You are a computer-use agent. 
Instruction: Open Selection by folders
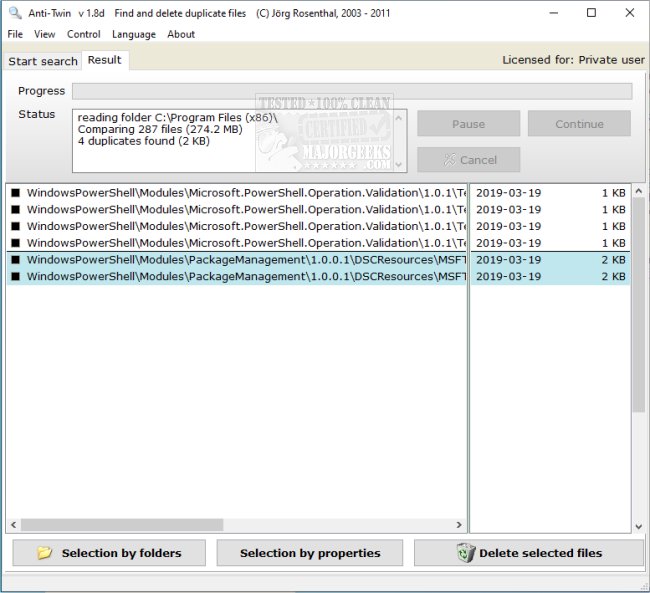pyautogui.click(x=109, y=553)
